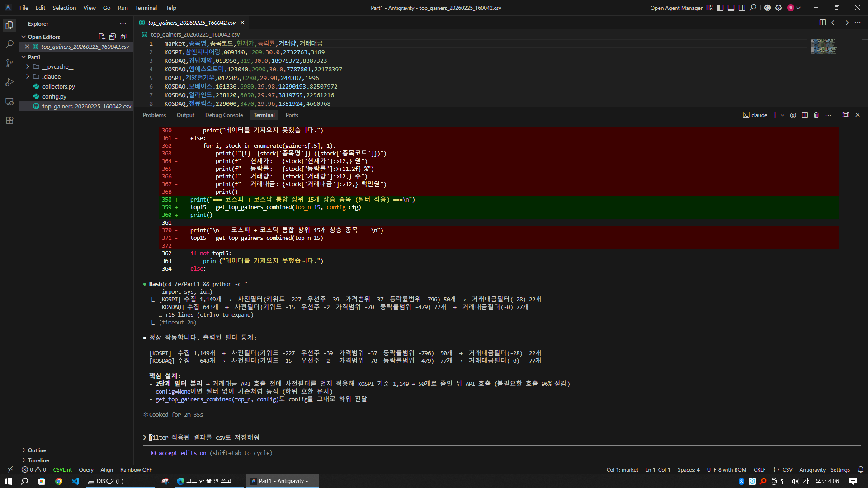Open Source Control view icon
The image size is (868, 488).
(9, 63)
